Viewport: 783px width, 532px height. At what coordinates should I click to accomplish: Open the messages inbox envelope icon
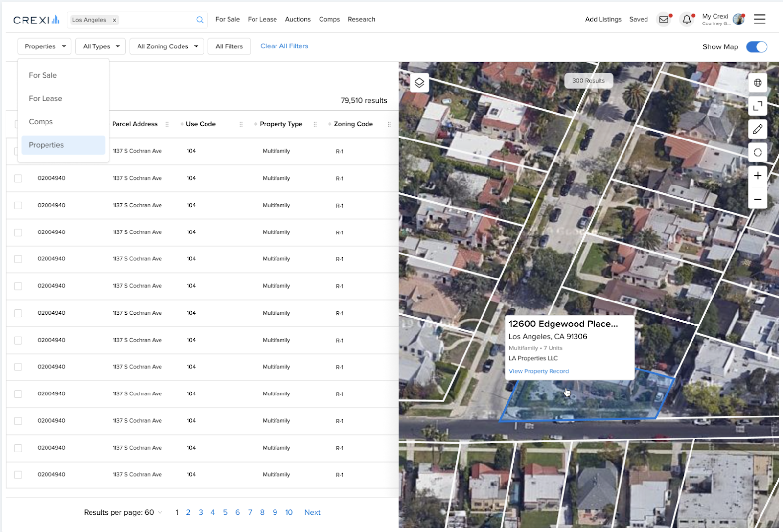(x=664, y=19)
